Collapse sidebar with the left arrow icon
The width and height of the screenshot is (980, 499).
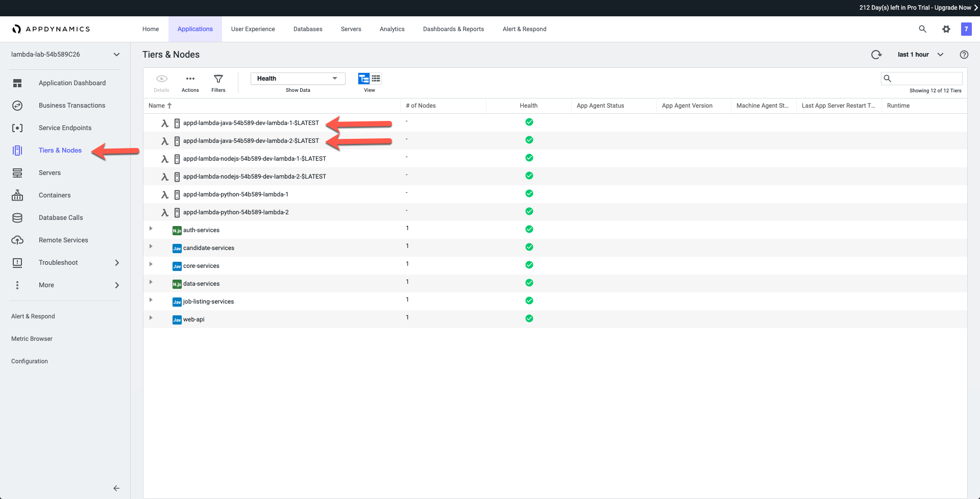pyautogui.click(x=116, y=488)
